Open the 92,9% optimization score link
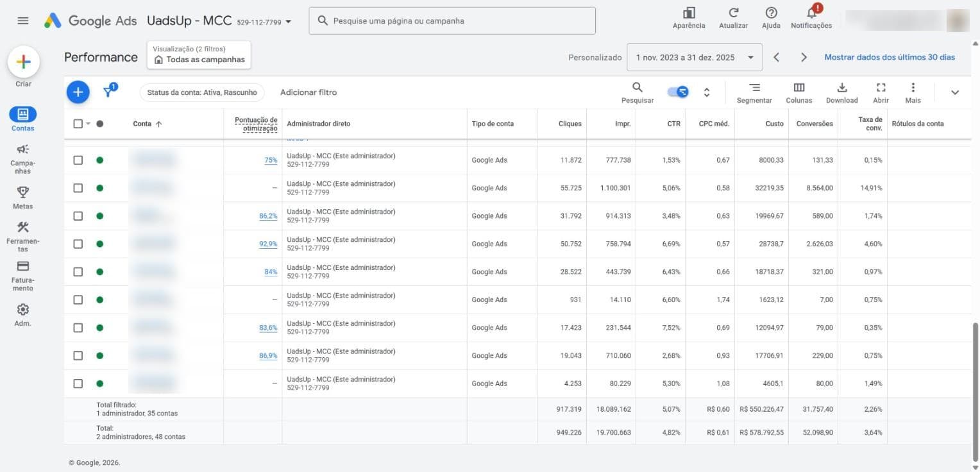 268,244
